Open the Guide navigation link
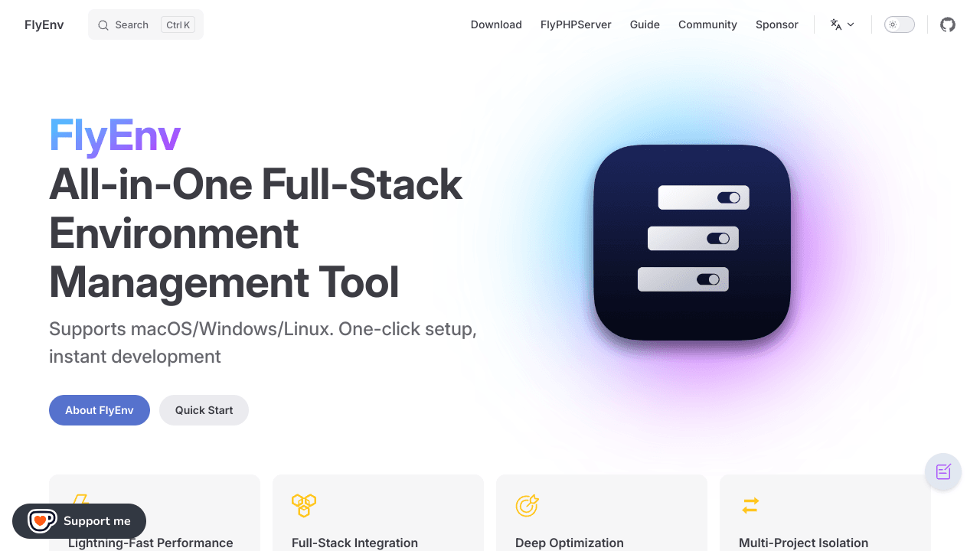980x551 pixels. coord(645,24)
